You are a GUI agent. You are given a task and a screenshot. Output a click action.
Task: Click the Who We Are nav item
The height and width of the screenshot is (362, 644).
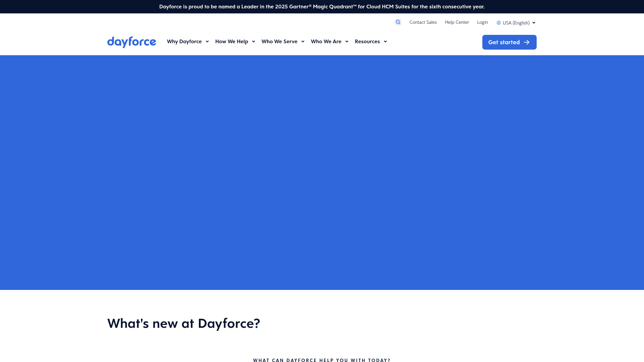pyautogui.click(x=326, y=42)
